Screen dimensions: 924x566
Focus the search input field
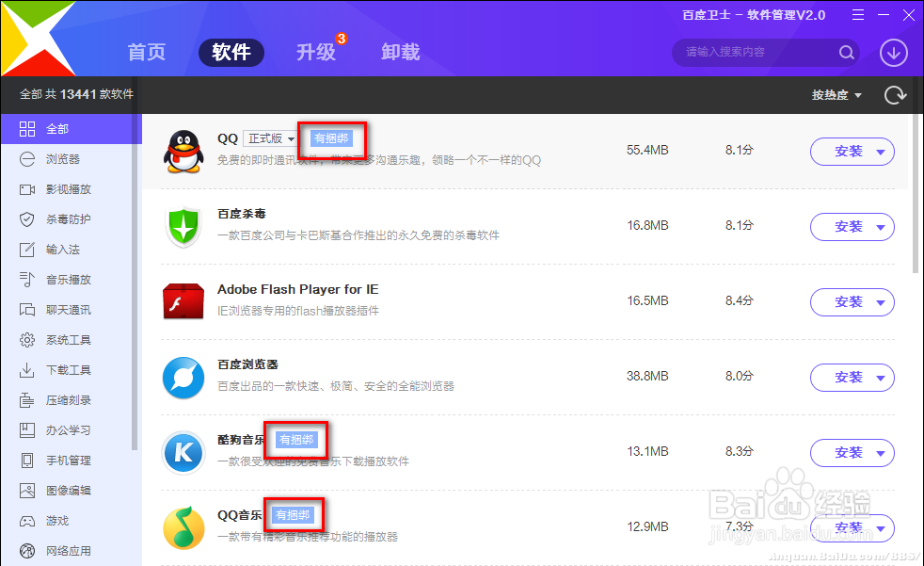pyautogui.click(x=757, y=53)
